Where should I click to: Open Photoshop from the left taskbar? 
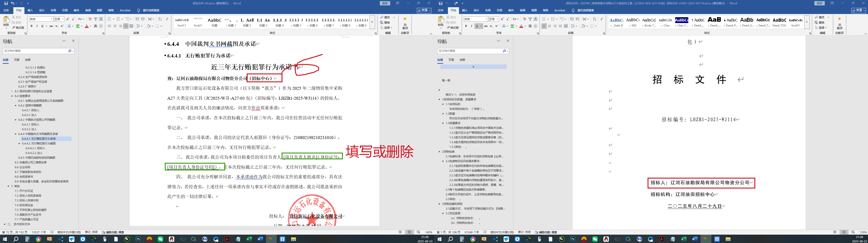(138, 239)
